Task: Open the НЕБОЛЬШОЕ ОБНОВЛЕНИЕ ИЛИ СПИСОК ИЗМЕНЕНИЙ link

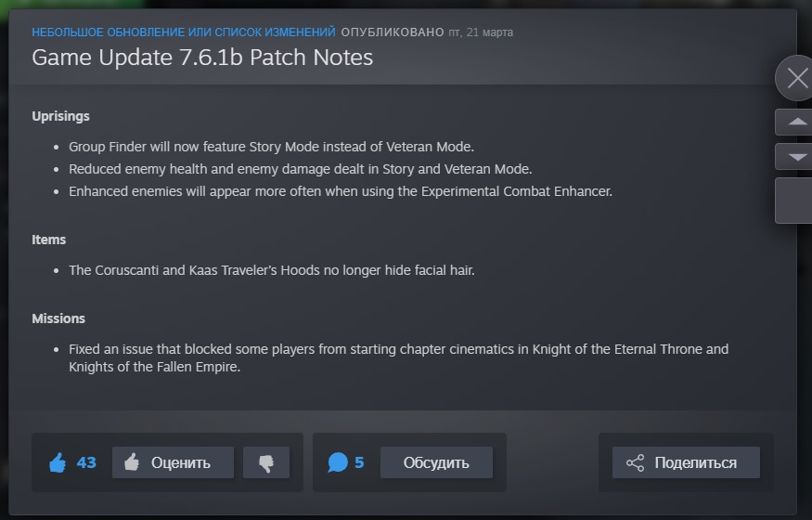Action: click(184, 32)
